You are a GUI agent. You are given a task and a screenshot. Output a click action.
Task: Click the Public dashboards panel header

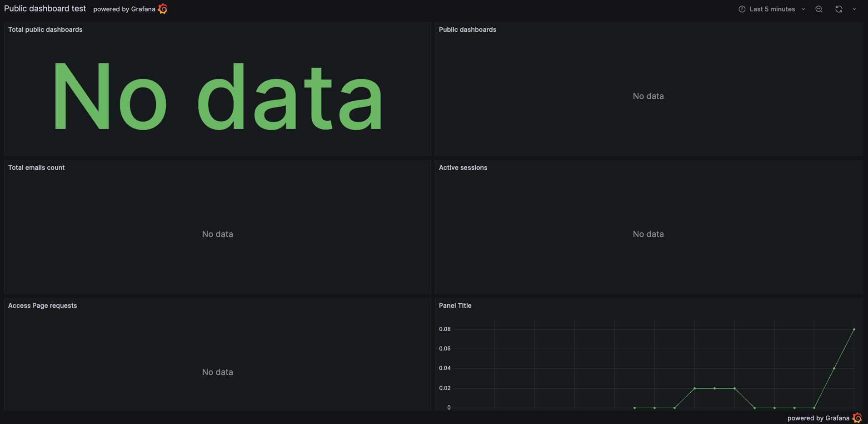[x=467, y=30]
